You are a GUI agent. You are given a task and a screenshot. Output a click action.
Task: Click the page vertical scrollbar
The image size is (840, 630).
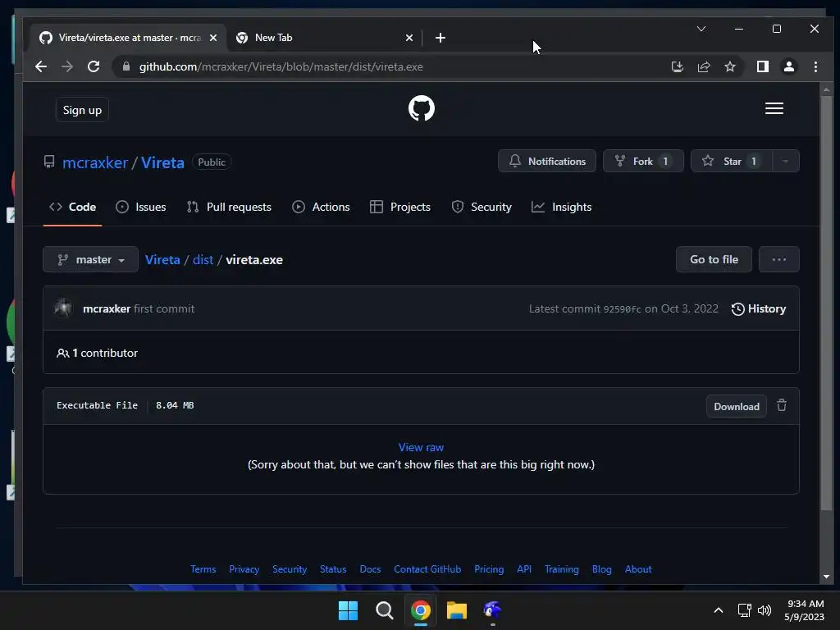coord(826,304)
